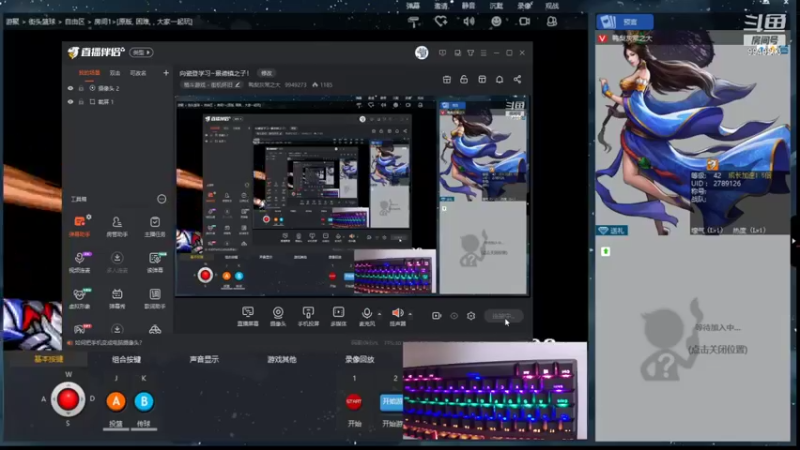
Task: Add a screen capture source from the bottom bar
Action: (x=247, y=316)
